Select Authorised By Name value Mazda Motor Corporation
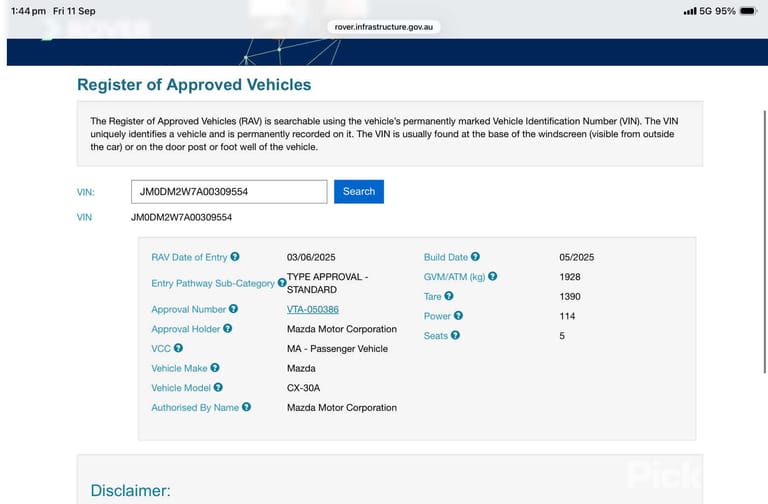 coord(342,408)
